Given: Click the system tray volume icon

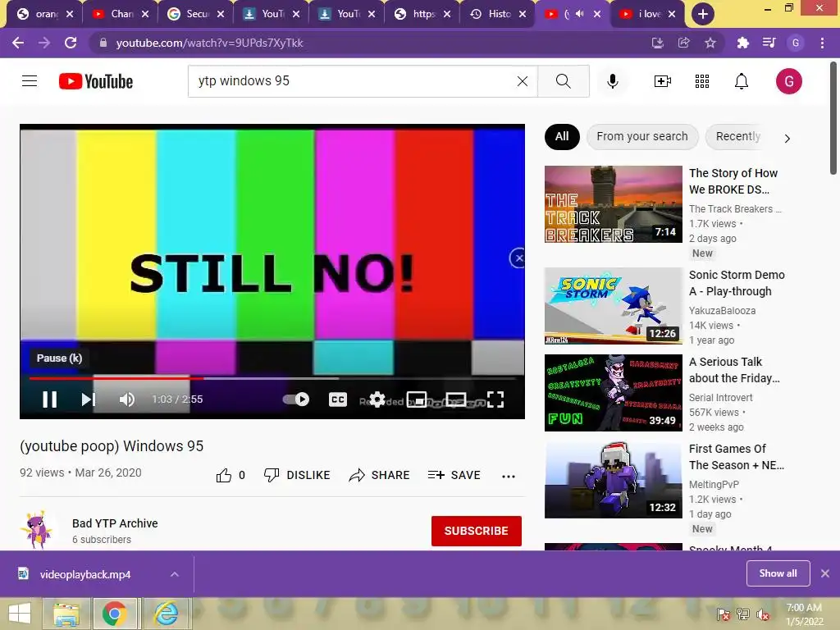Looking at the screenshot, I should tap(762, 614).
